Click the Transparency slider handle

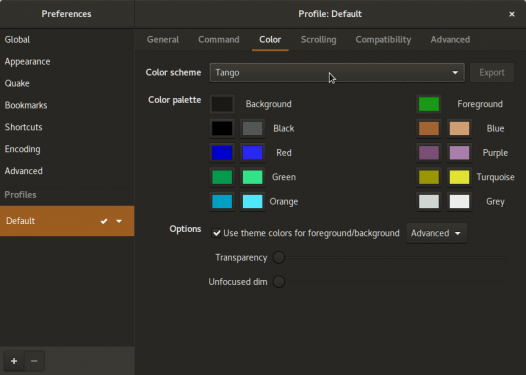click(x=279, y=258)
